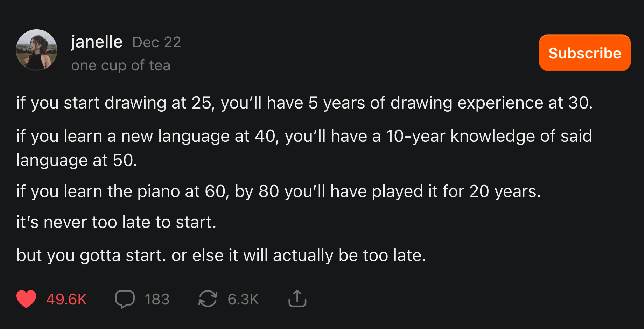
Task: Click the 'it's never too late to start' line
Action: coord(116,222)
